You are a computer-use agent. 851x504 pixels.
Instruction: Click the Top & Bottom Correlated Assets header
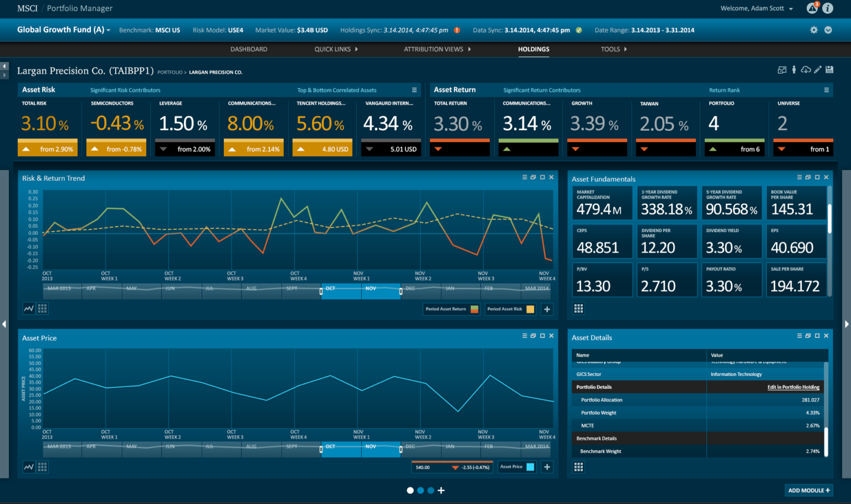336,90
